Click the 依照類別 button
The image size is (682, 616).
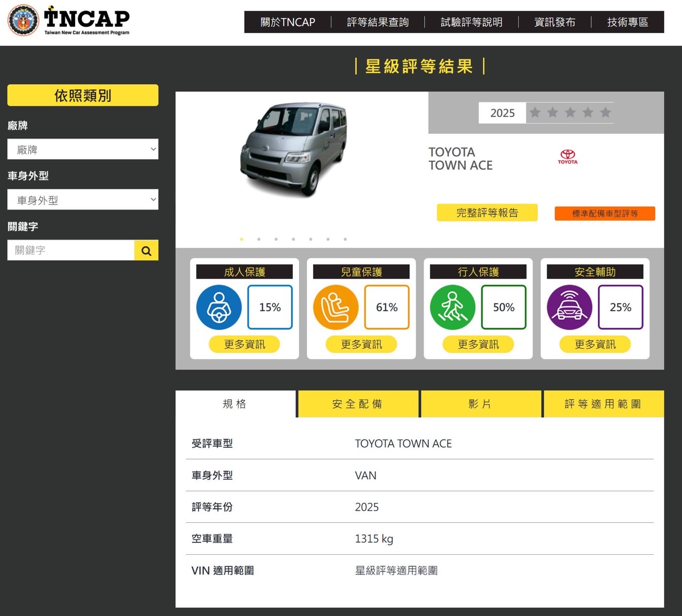[83, 95]
